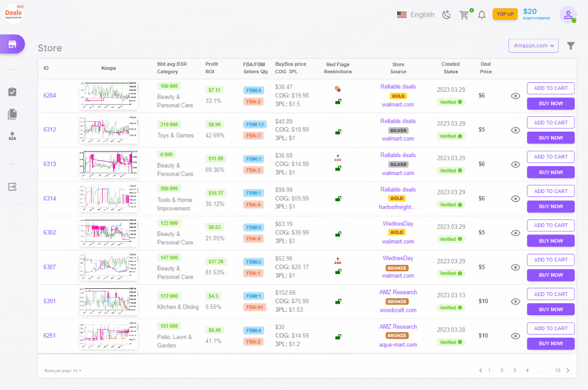Go to page 3
Image resolution: width=588 pixels, height=390 pixels.
point(514,371)
